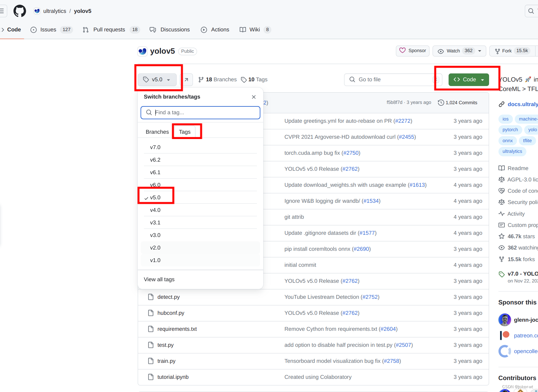Click the Patreon logo icon
The height and width of the screenshot is (392, 538).
coord(505,335)
